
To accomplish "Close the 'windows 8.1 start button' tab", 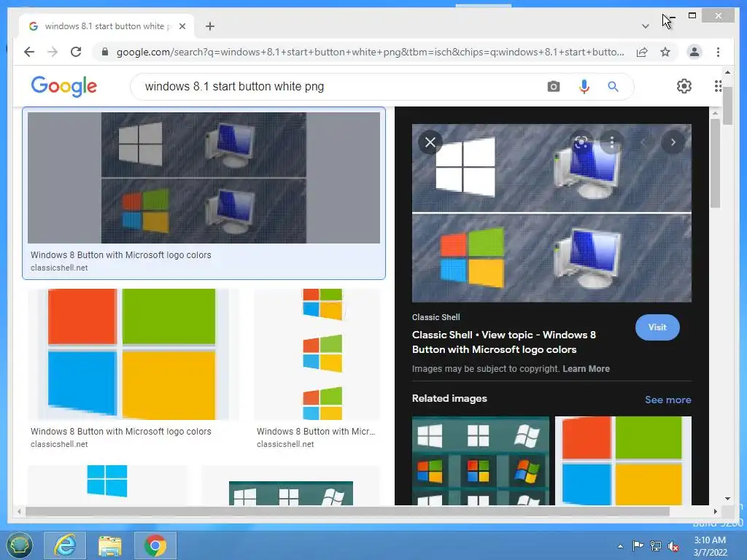I will pos(182,26).
